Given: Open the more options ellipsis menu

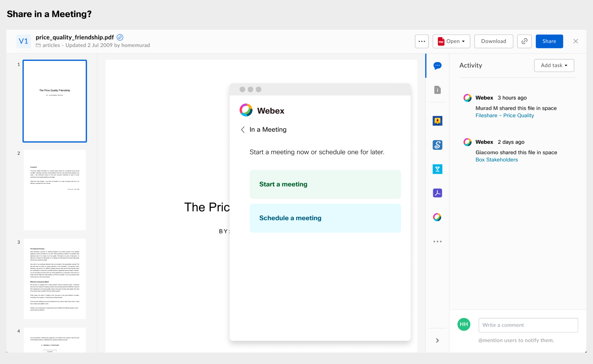Looking at the screenshot, I should 422,41.
